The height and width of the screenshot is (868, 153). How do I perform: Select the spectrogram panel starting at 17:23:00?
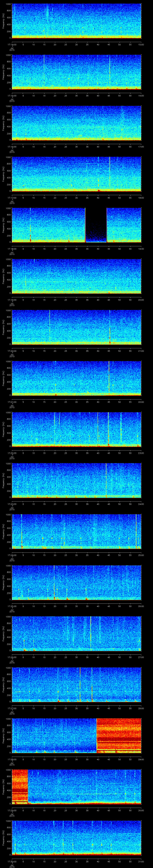(x=77, y=480)
